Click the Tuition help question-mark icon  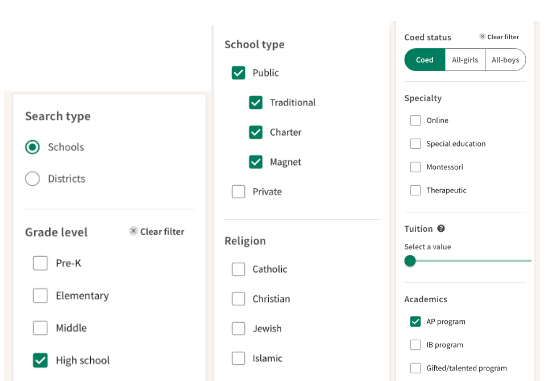click(441, 229)
